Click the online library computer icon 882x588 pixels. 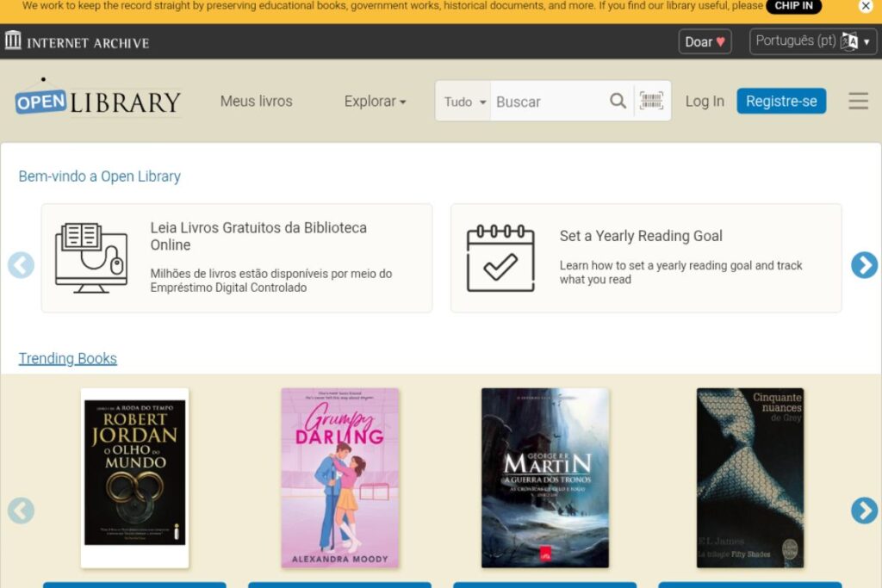91,258
